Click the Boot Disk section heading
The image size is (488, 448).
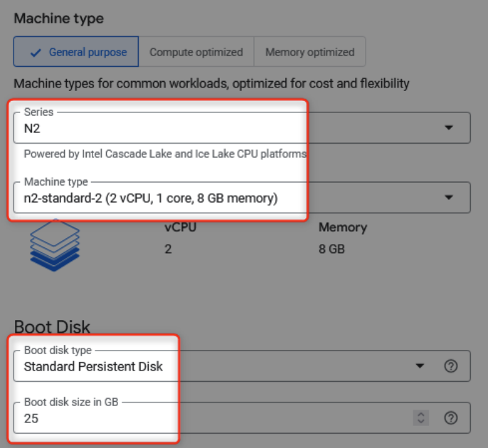coord(52,327)
